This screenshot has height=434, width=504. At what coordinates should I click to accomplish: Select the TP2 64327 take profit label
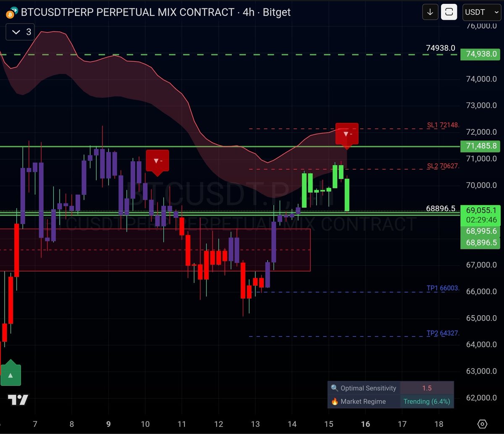[443, 333]
